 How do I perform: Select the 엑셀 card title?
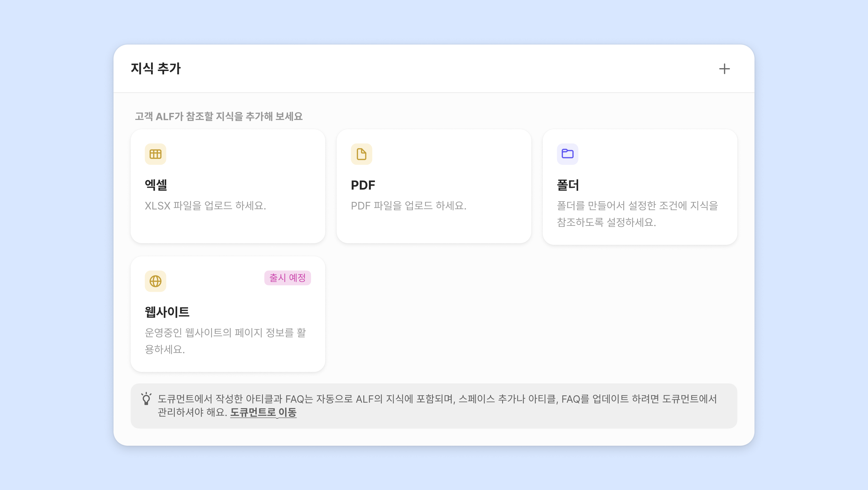[156, 185]
